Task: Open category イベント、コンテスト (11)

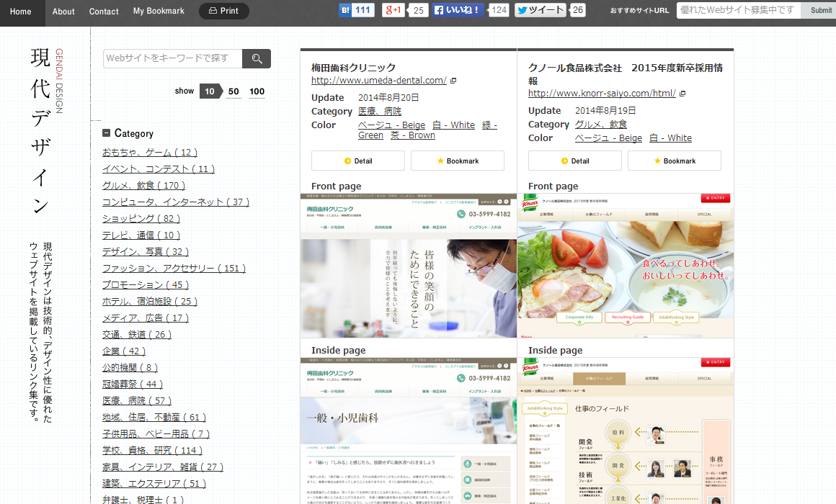Action: click(x=159, y=169)
